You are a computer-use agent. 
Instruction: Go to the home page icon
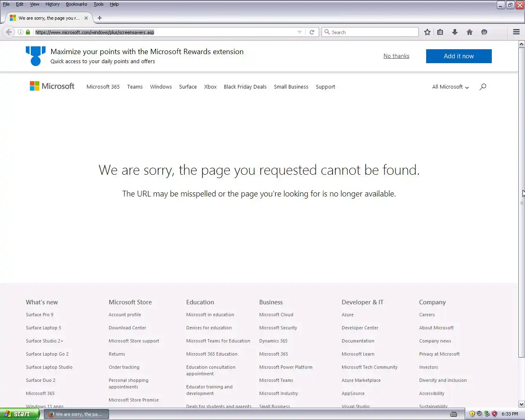(470, 32)
